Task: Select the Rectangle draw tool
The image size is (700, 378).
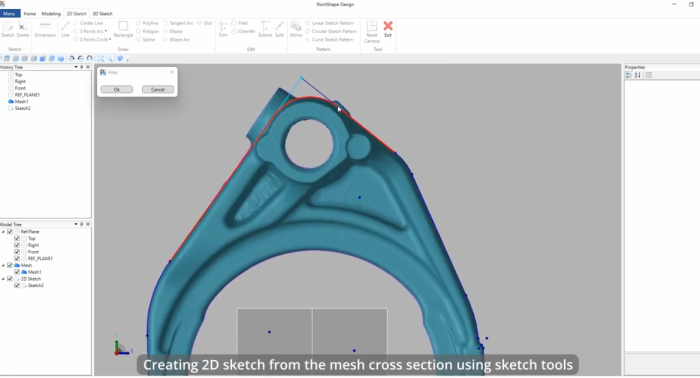Action: point(123,29)
